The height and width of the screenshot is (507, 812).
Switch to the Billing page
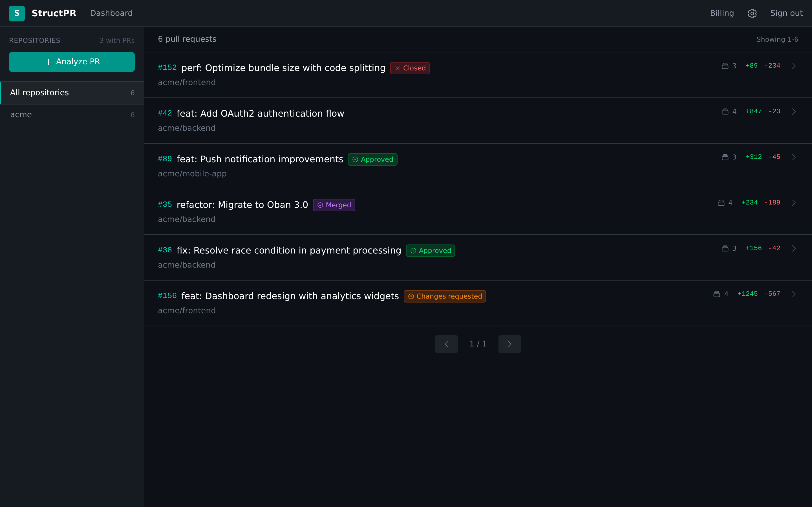click(721, 13)
